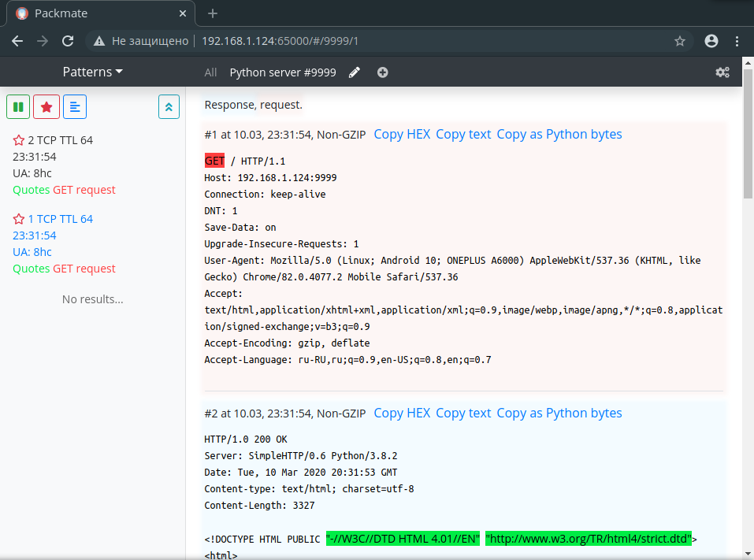The height and width of the screenshot is (560, 754).
Task: Toggle the red star favorites filter
Action: (x=46, y=106)
